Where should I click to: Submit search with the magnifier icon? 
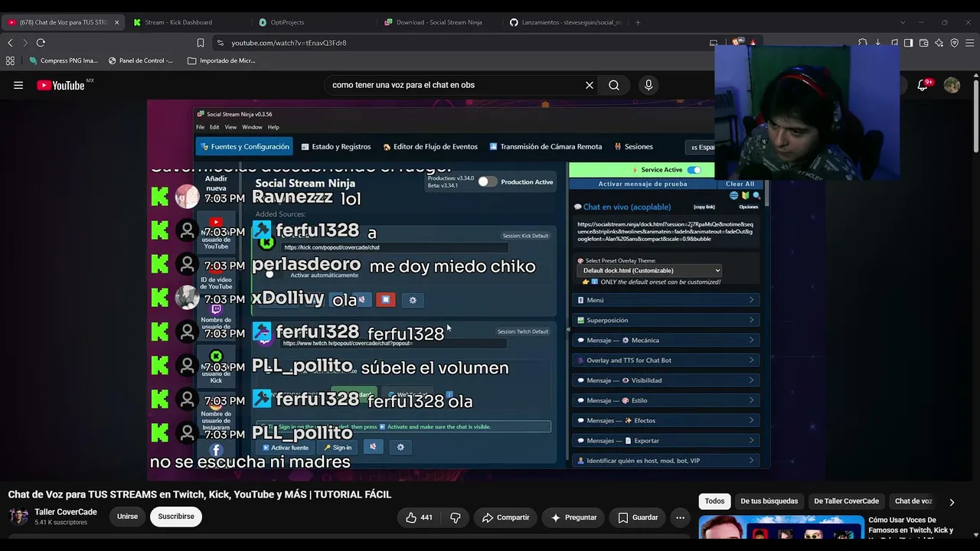(614, 85)
